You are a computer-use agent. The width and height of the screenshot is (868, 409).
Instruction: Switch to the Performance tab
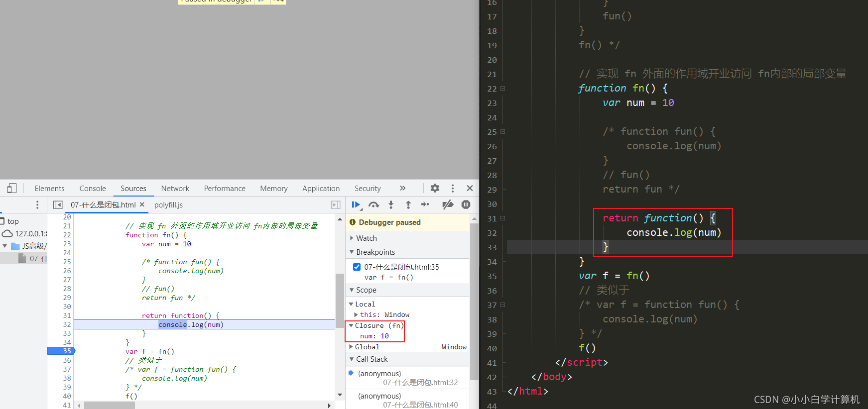tap(225, 189)
